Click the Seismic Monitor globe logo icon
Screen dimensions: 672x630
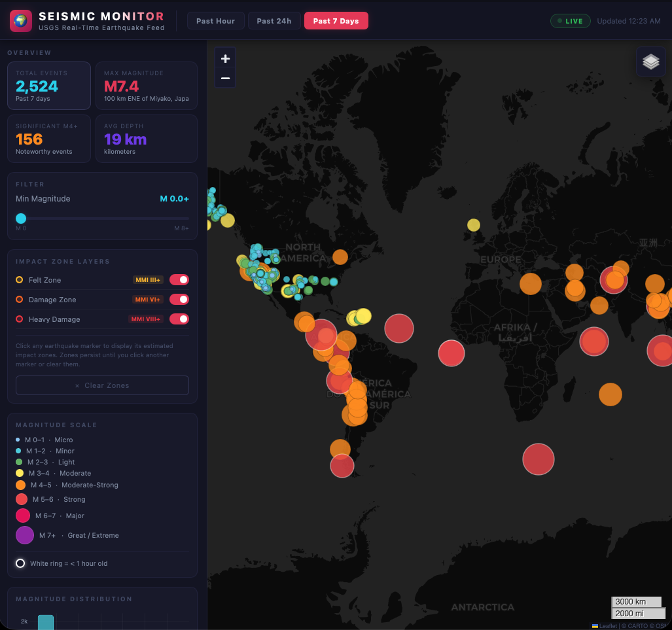20,20
